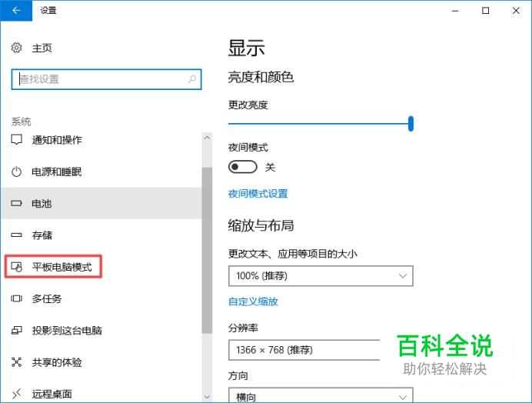
Task: Minimize the Settings window
Action: pyautogui.click(x=455, y=11)
